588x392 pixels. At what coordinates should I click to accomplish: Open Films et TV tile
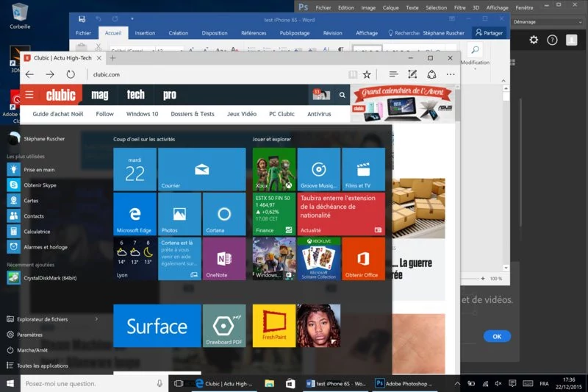tap(363, 169)
